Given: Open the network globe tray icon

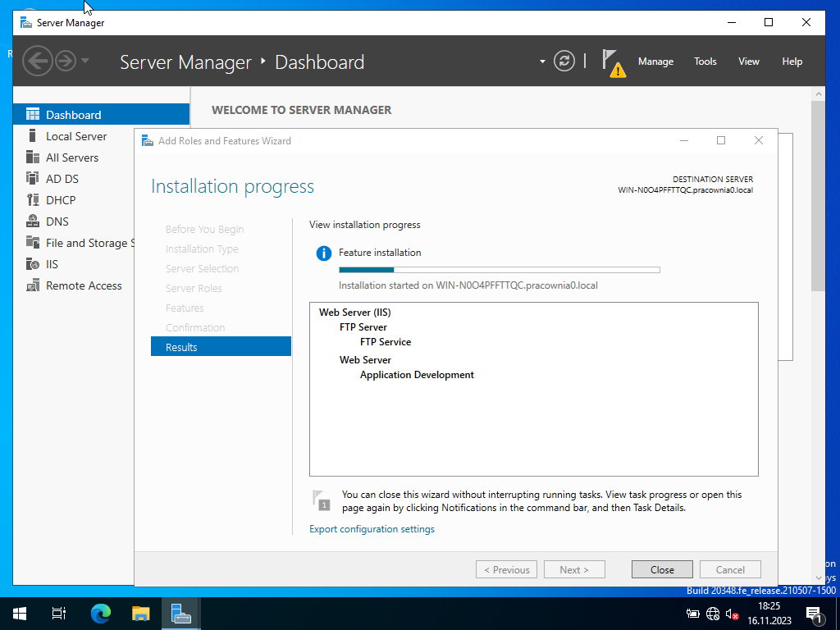Looking at the screenshot, I should coord(713,614).
